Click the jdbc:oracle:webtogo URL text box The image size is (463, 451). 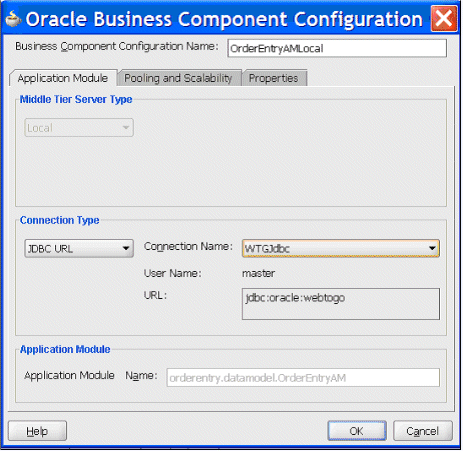[341, 304]
